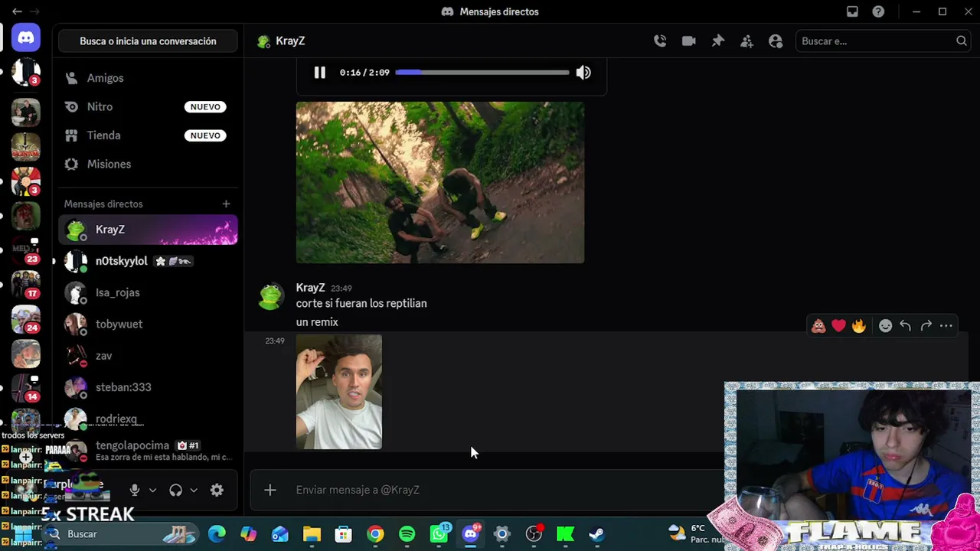This screenshot has width=980, height=551.
Task: Expand microphone input options arrow
Action: [x=152, y=490]
